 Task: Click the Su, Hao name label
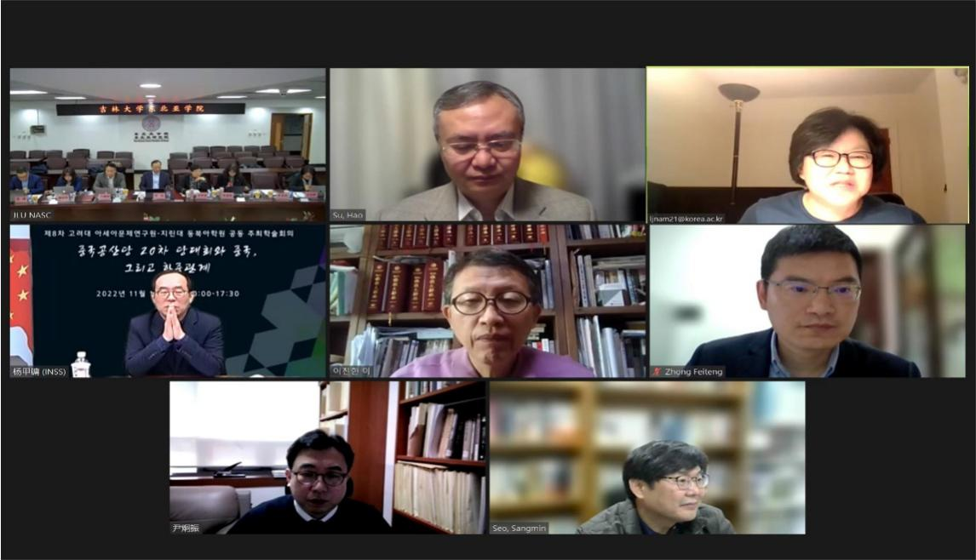[347, 215]
